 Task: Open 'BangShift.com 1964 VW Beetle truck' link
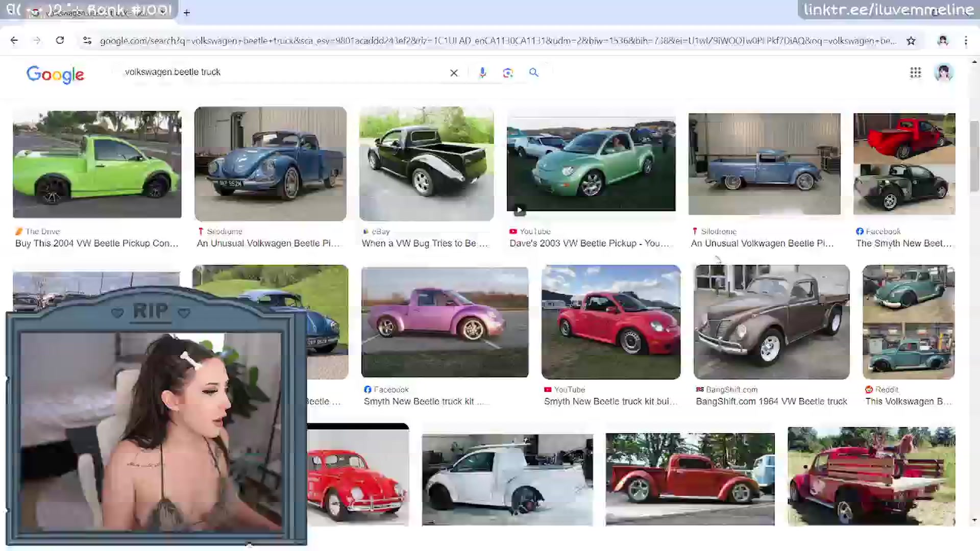(x=771, y=402)
